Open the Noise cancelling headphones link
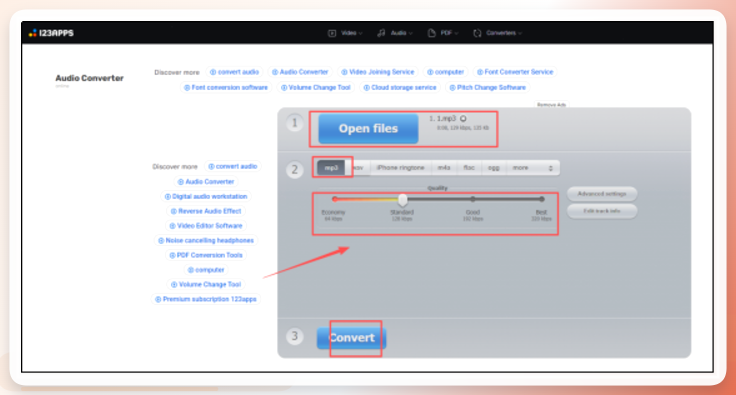Screen dimensions: 736x395 click(x=206, y=241)
